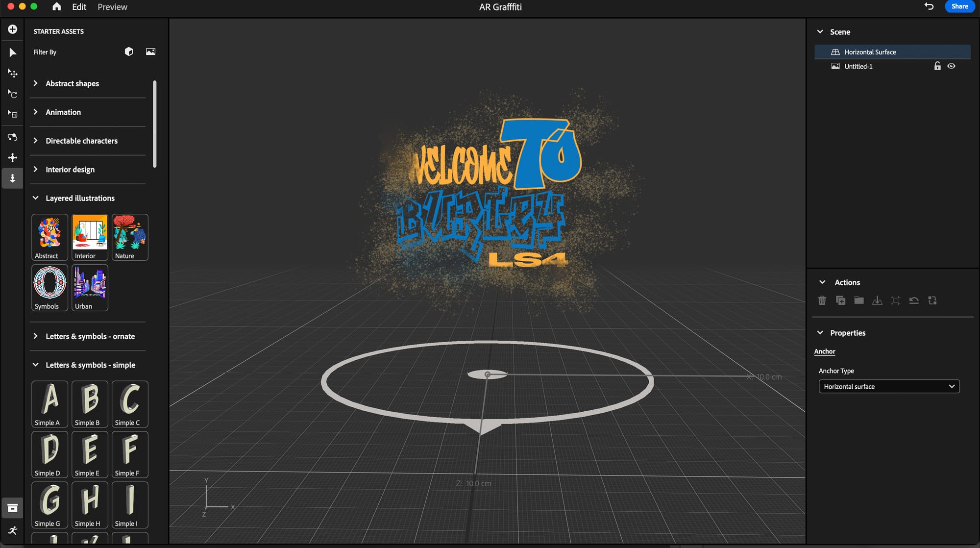Viewport: 980px width, 548px height.
Task: Click the add content plus icon
Action: pos(13,29)
